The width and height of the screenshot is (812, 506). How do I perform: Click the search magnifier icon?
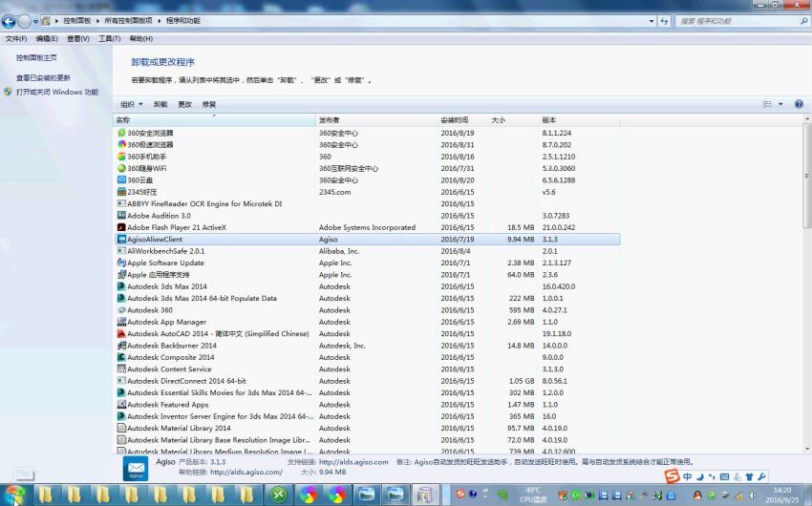coord(803,21)
